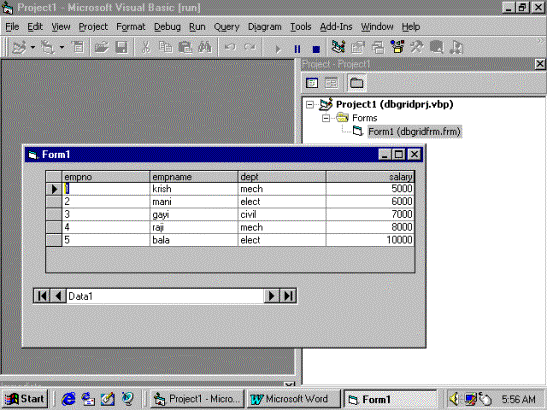Open the View menu
547x410 pixels.
61,27
